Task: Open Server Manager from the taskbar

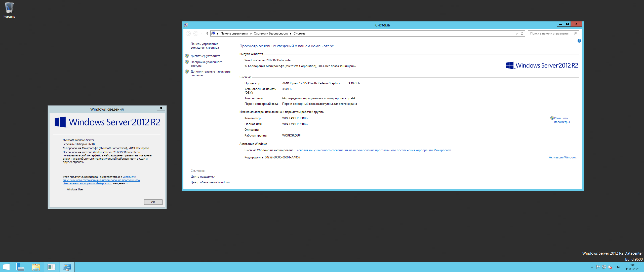Action: (20, 267)
